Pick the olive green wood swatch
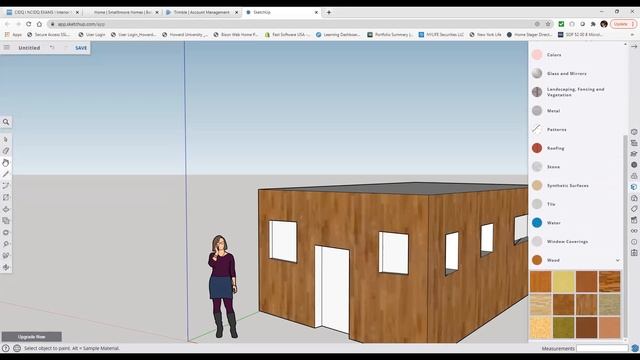640x360 pixels. pos(563,327)
